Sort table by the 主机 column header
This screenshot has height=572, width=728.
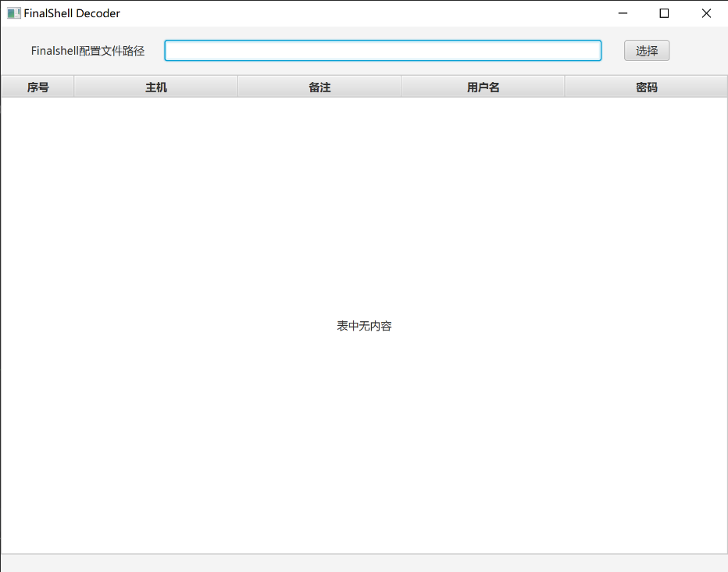(x=156, y=87)
